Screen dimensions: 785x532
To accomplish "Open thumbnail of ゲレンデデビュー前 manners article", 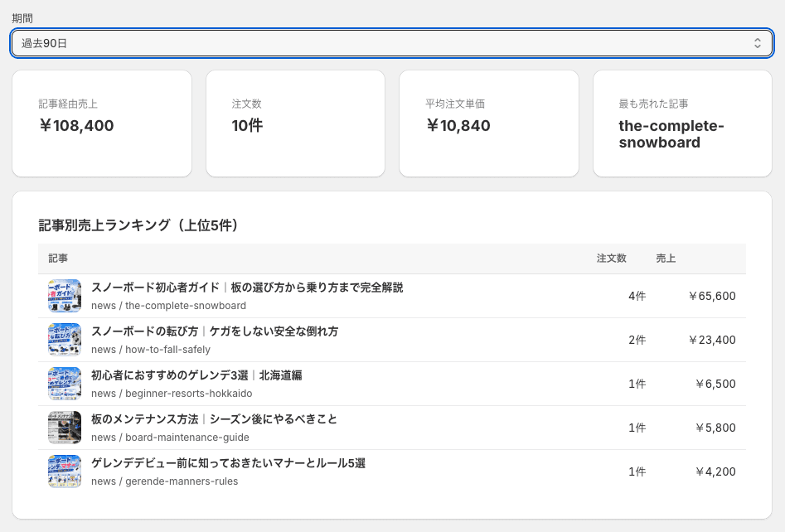I will (x=65, y=472).
